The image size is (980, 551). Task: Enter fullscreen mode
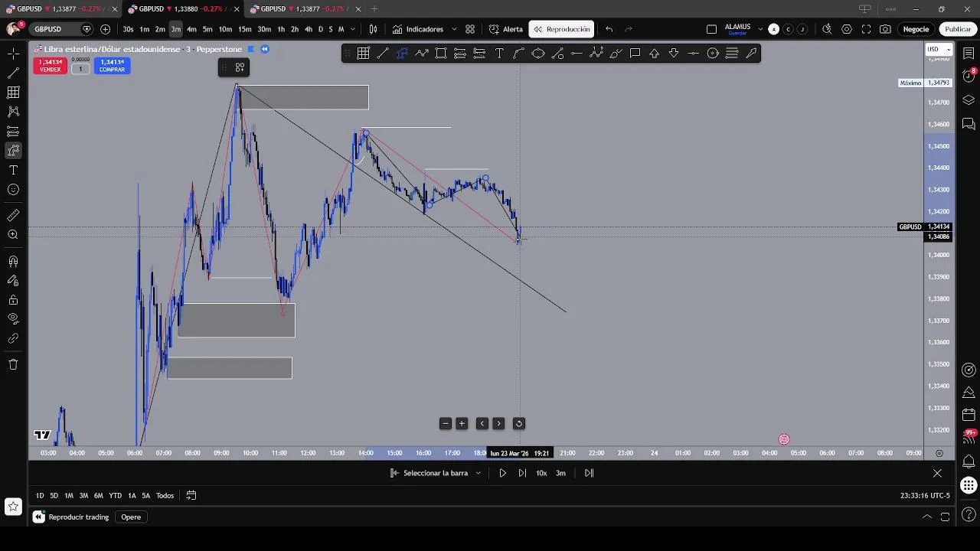point(866,29)
